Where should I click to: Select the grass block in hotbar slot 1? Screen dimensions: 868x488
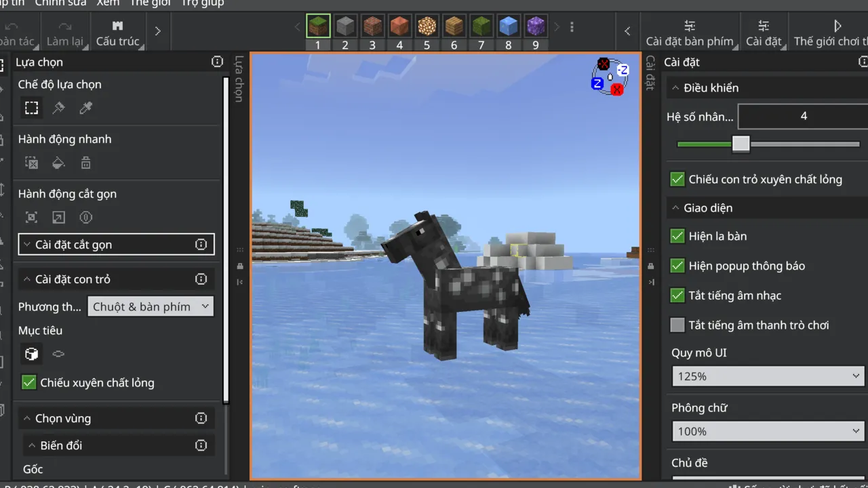pyautogui.click(x=318, y=26)
